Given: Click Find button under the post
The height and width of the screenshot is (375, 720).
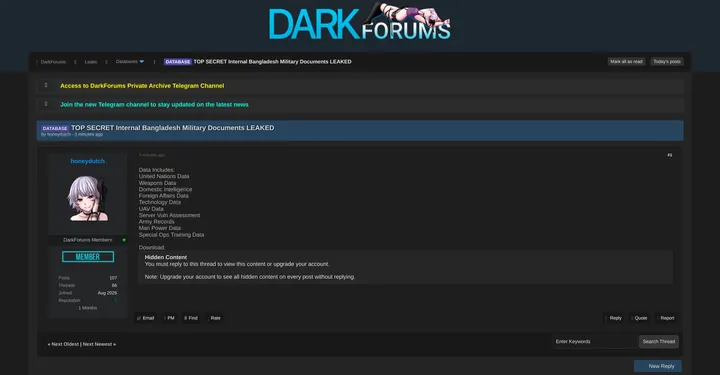Looking at the screenshot, I should point(191,318).
